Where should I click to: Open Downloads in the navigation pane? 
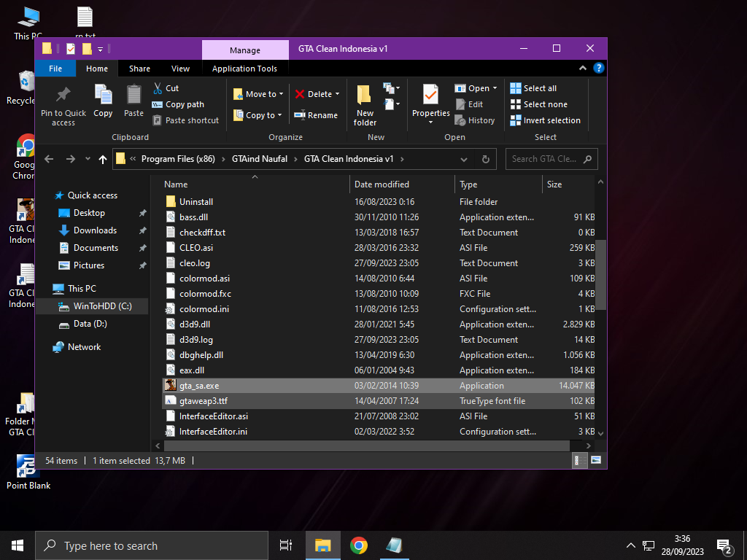(x=95, y=230)
